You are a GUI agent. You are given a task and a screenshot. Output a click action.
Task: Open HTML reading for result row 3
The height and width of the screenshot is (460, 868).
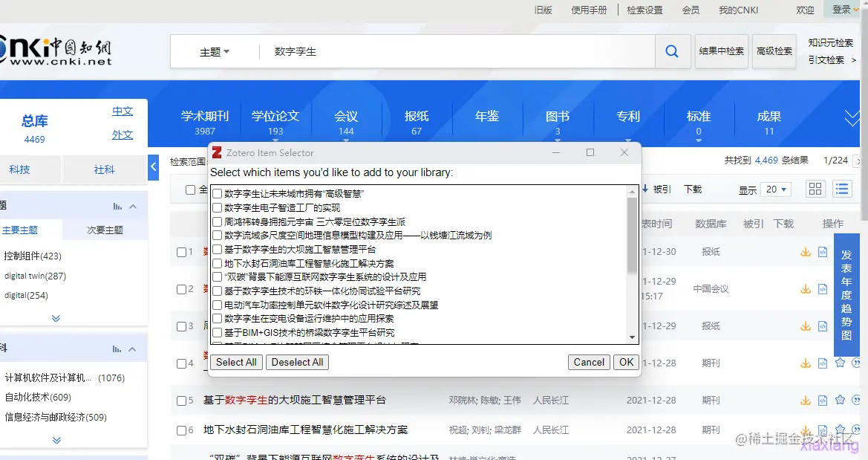click(x=823, y=326)
